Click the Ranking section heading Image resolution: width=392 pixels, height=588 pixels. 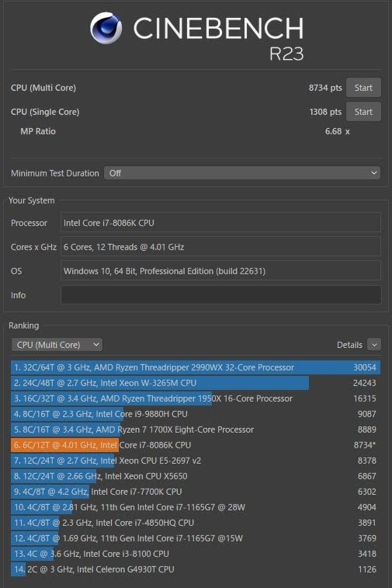(x=23, y=325)
